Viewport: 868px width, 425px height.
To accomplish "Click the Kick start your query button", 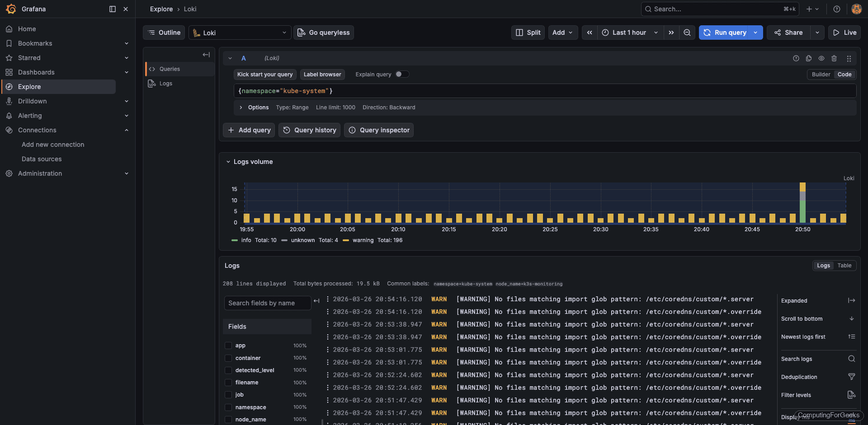I will pyautogui.click(x=265, y=74).
